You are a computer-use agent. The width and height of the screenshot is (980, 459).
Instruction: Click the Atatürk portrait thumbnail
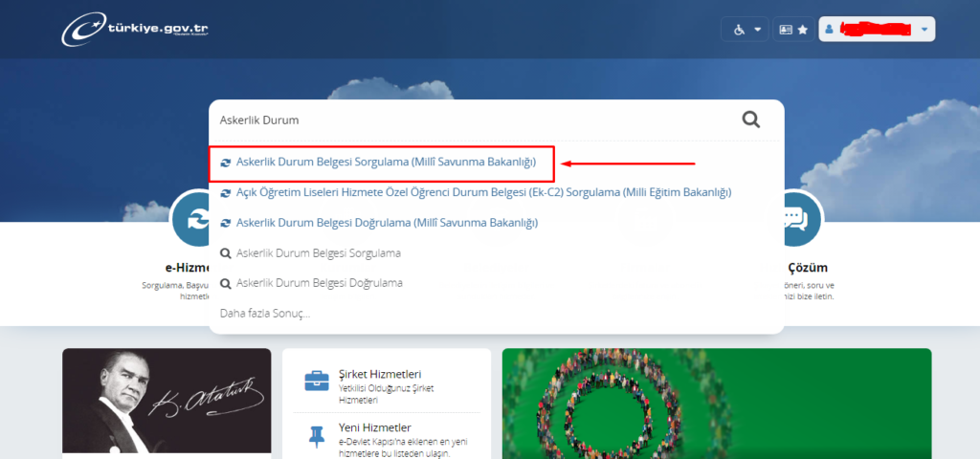tap(167, 402)
